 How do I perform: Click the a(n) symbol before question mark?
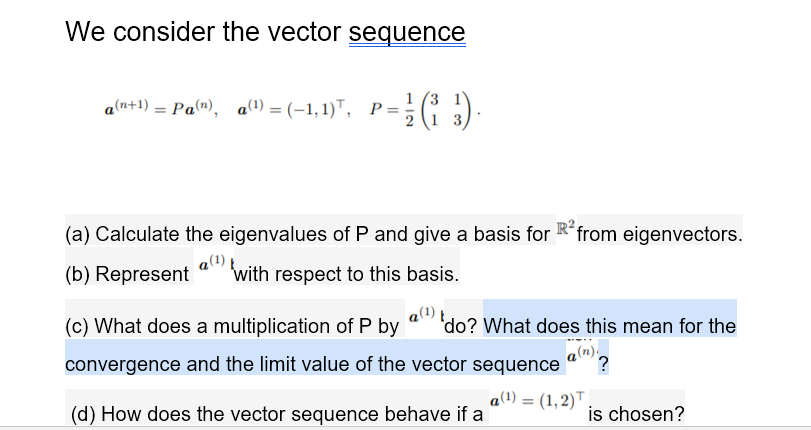(x=580, y=355)
